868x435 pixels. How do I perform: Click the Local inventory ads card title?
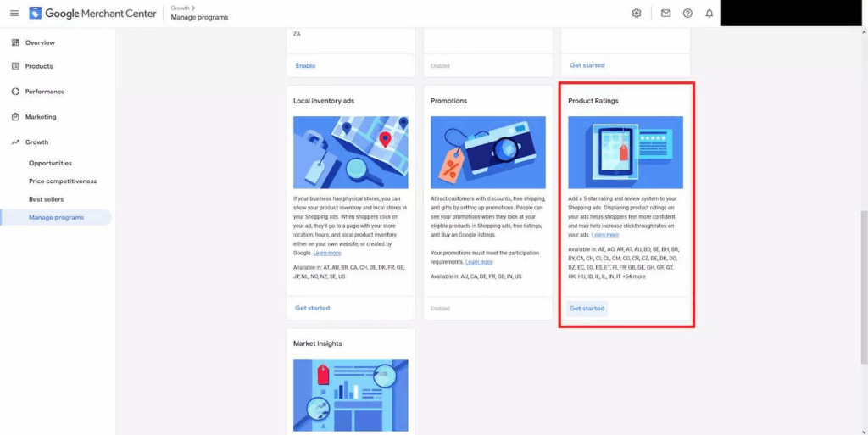(324, 101)
